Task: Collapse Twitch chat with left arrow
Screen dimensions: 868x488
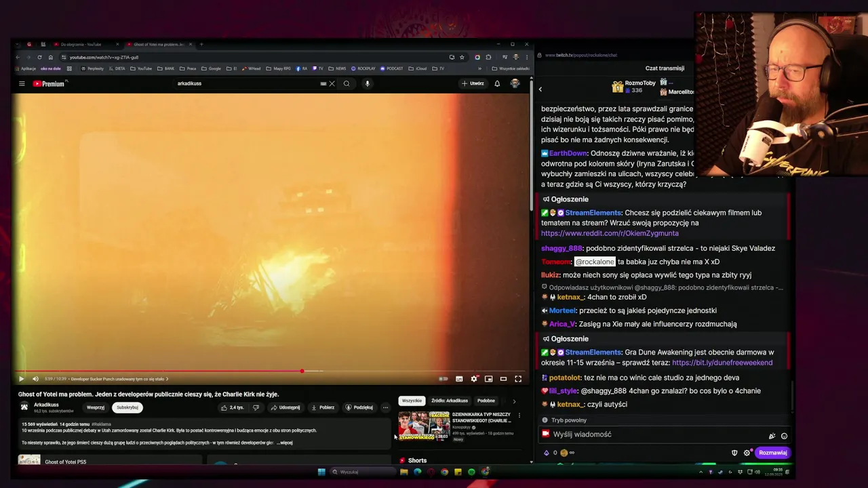Action: pos(540,89)
